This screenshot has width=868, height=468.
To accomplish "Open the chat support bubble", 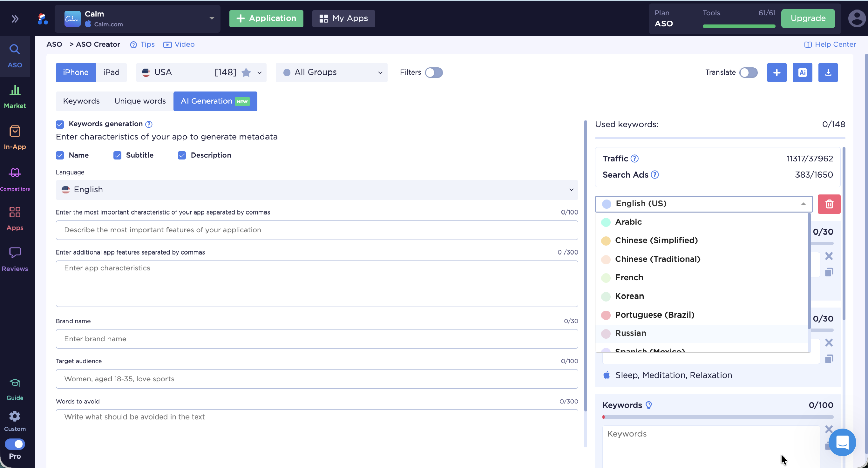I will tap(842, 442).
